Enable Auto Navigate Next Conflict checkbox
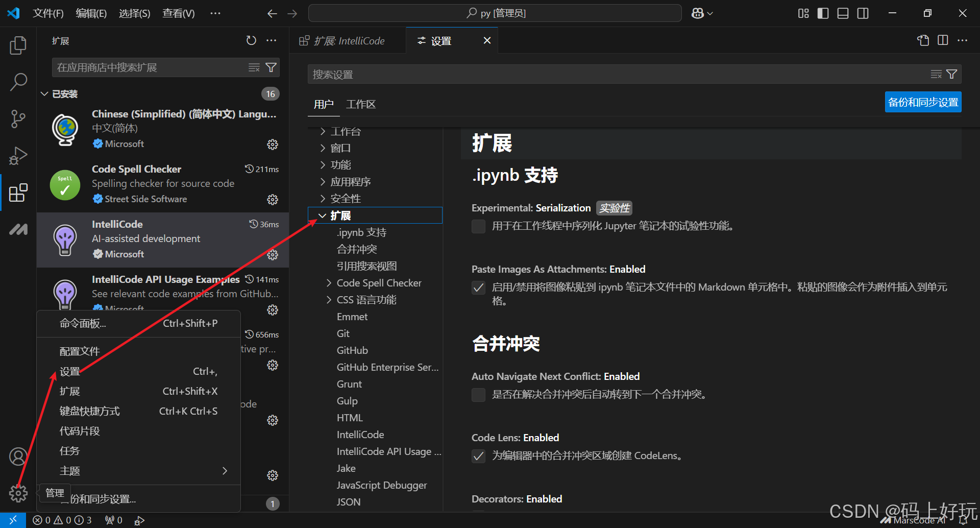Viewport: 980px width, 528px height. coord(478,395)
